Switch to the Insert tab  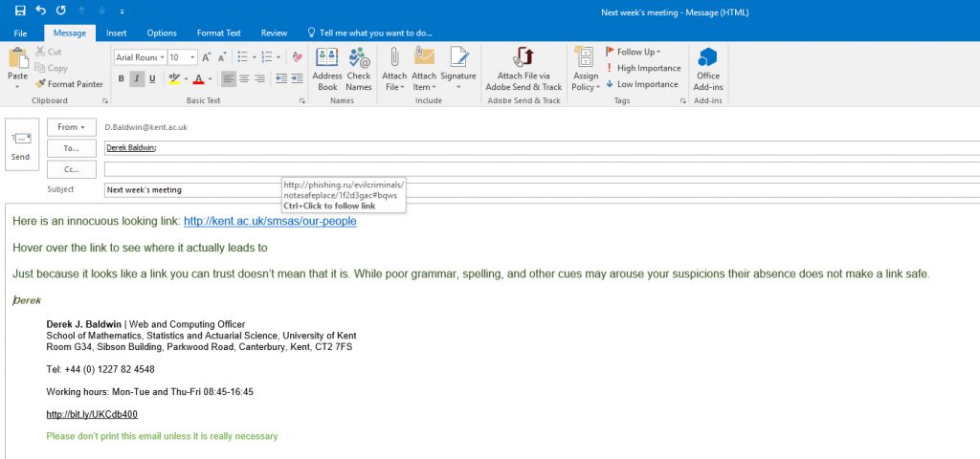coord(117,33)
